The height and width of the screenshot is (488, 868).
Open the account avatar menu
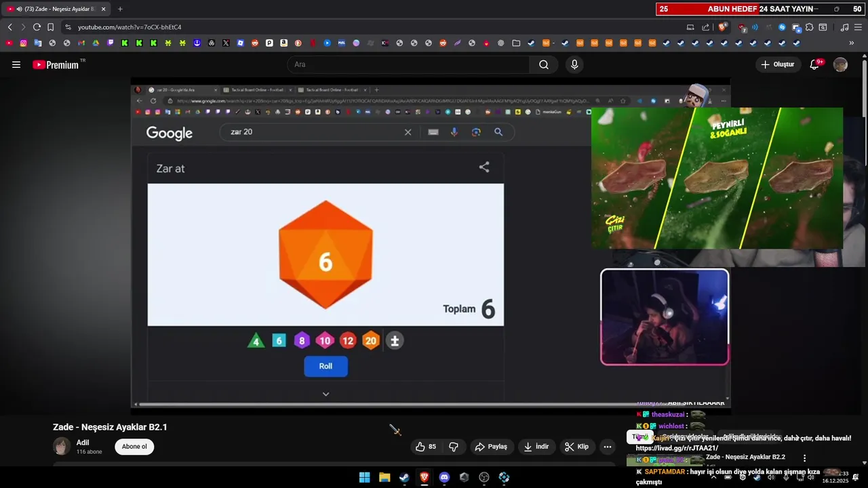click(x=840, y=64)
